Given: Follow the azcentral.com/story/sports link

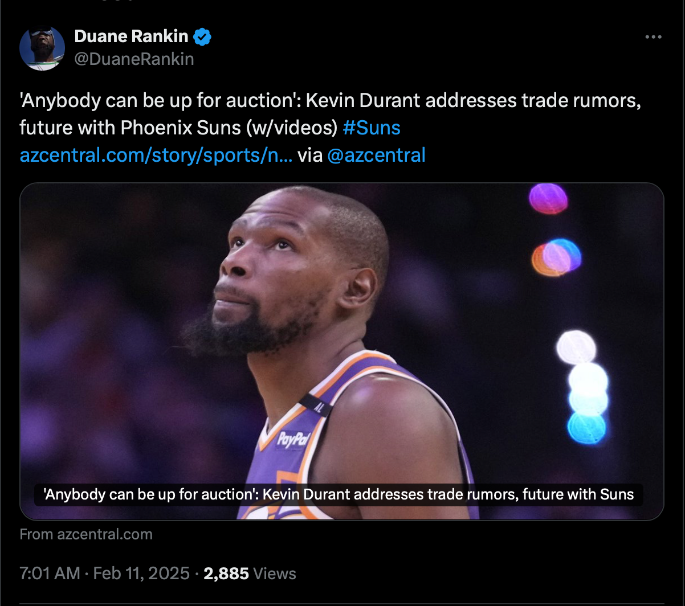Looking at the screenshot, I should [x=156, y=155].
